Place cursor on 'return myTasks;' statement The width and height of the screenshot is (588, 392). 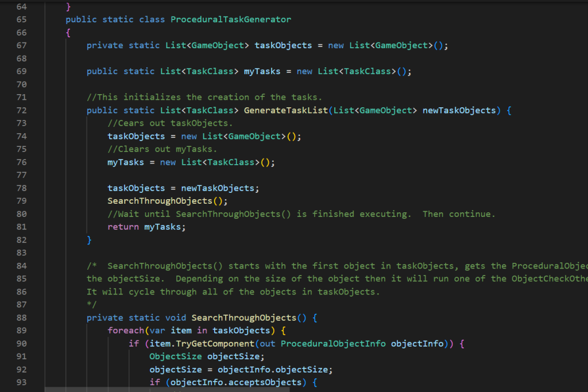(146, 227)
